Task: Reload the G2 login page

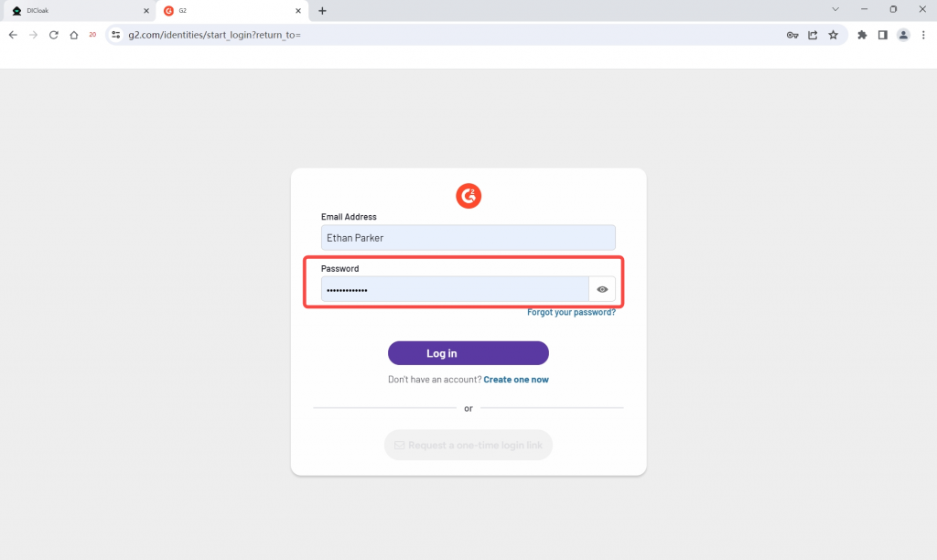Action: [x=54, y=35]
